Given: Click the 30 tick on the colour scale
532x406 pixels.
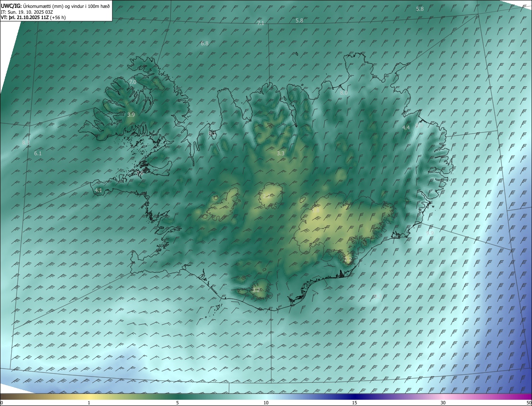Looking at the screenshot, I should (443, 403).
